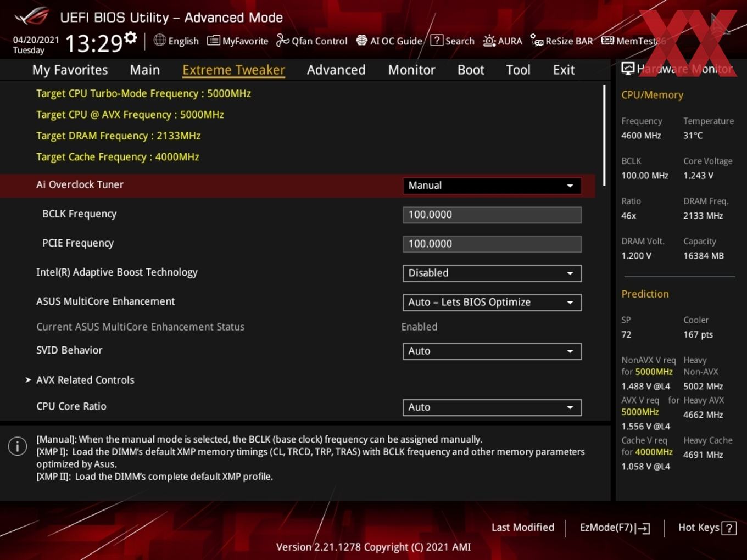Select the Extreme Tweaker tab
Viewport: 747px width, 560px height.
click(233, 70)
